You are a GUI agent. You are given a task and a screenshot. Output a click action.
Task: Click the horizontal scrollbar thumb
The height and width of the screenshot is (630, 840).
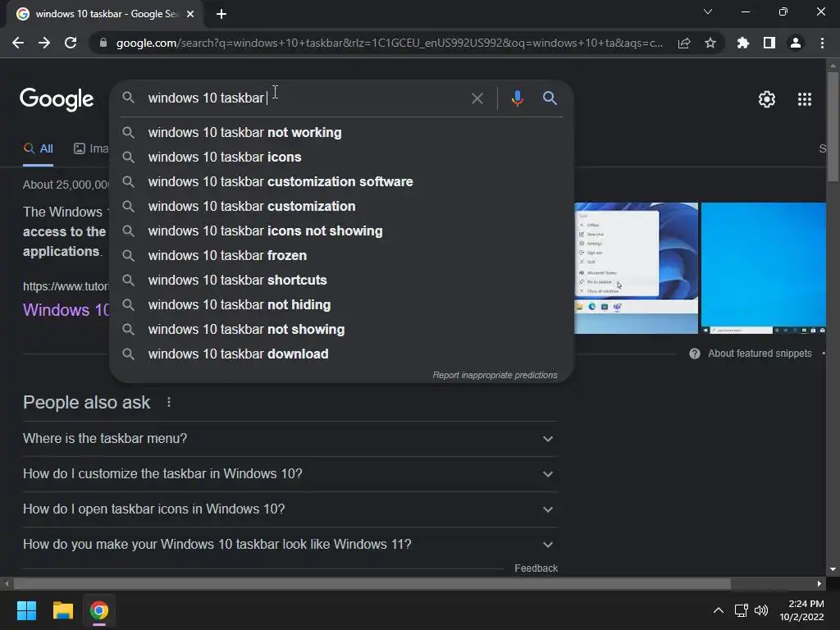372,583
